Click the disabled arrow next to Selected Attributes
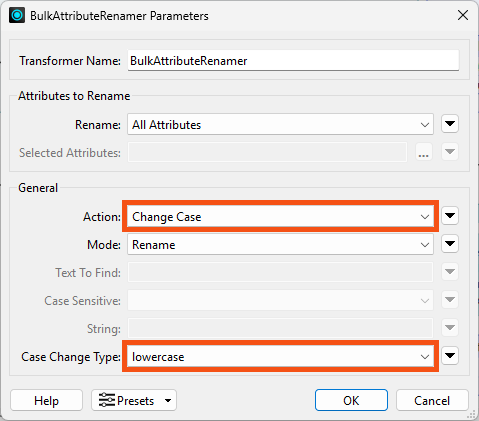The width and height of the screenshot is (479, 421). click(x=450, y=152)
